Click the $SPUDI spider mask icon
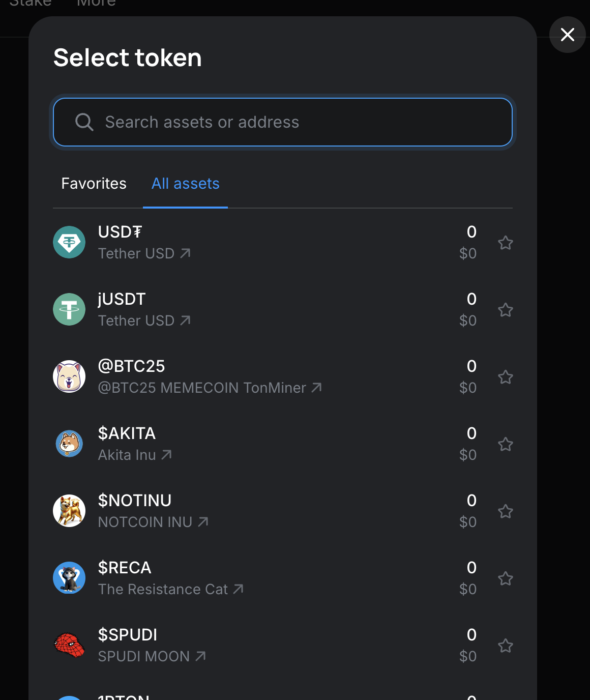 click(x=69, y=645)
